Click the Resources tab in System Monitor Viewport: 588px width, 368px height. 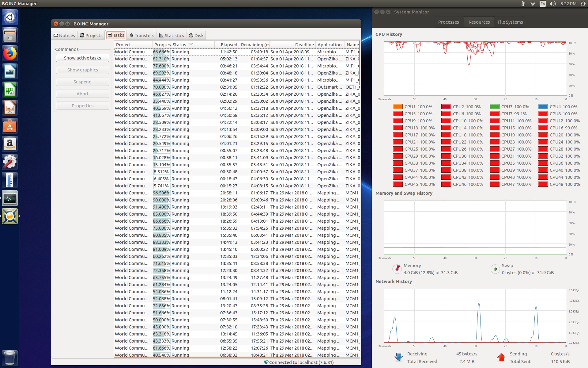pos(478,22)
